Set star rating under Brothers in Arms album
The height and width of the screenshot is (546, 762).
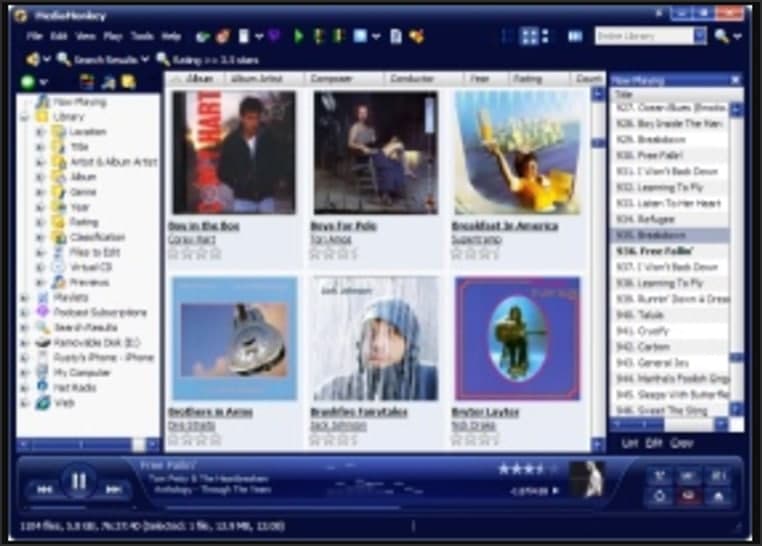pos(194,440)
